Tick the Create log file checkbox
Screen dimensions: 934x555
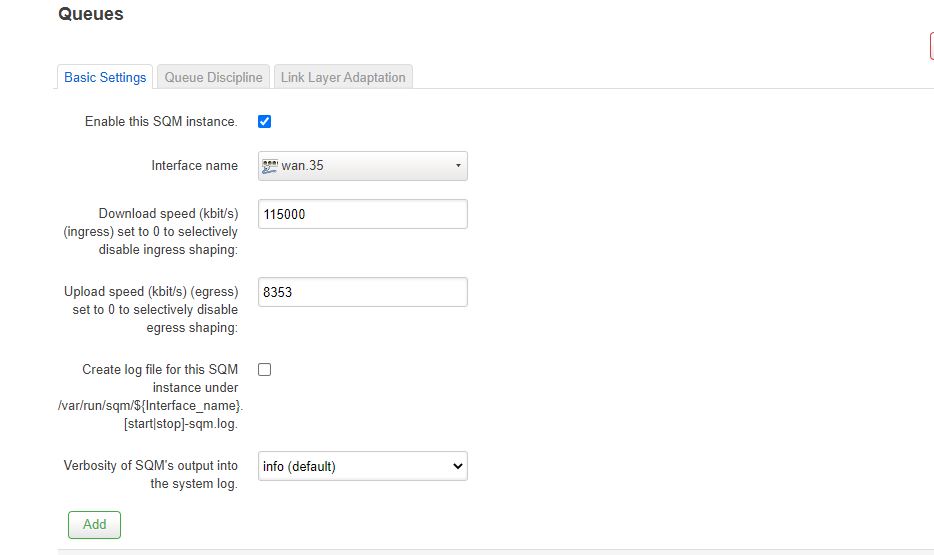(264, 369)
